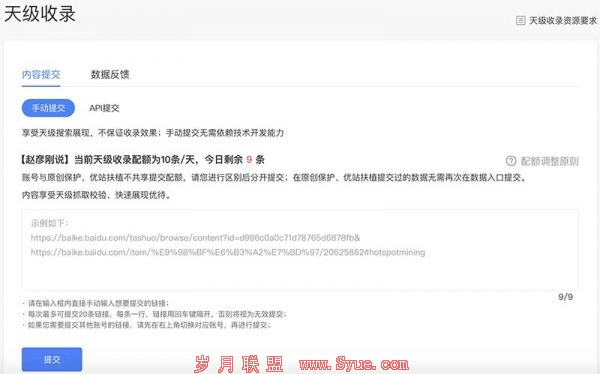Viewport: 600px width, 374px height.
Task: Select the API提交 option
Action: click(x=104, y=108)
